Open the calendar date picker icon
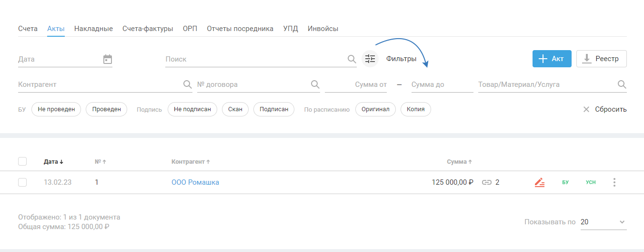The height and width of the screenshot is (252, 644). (x=108, y=59)
